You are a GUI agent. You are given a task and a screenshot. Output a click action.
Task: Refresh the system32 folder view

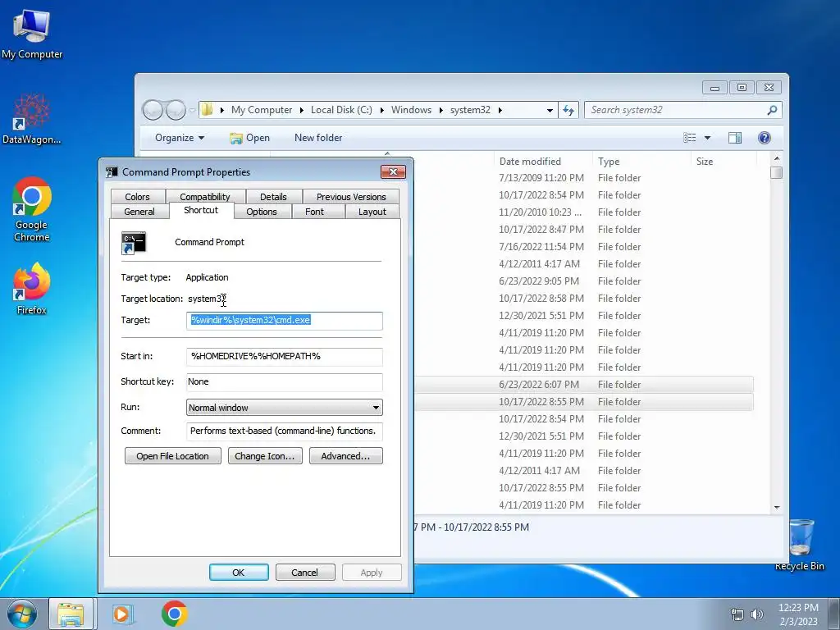(568, 110)
